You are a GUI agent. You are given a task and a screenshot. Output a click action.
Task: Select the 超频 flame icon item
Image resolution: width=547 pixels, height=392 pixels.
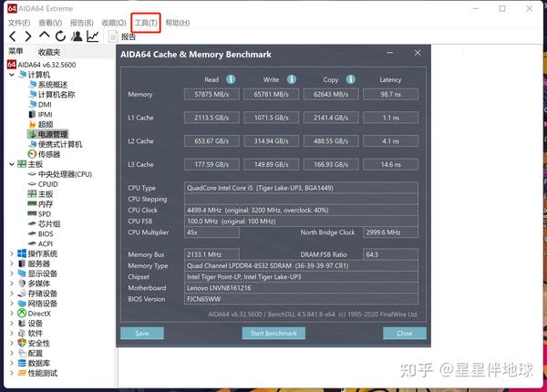pos(33,125)
